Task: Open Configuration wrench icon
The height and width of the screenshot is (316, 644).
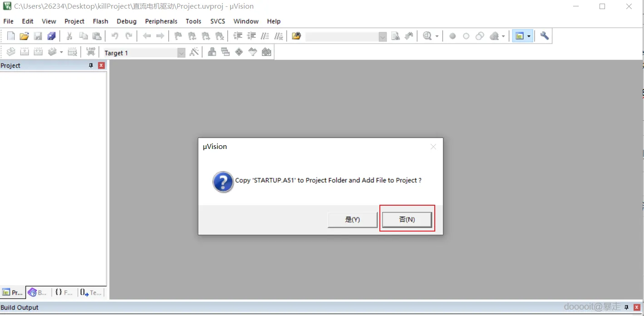Action: [545, 36]
